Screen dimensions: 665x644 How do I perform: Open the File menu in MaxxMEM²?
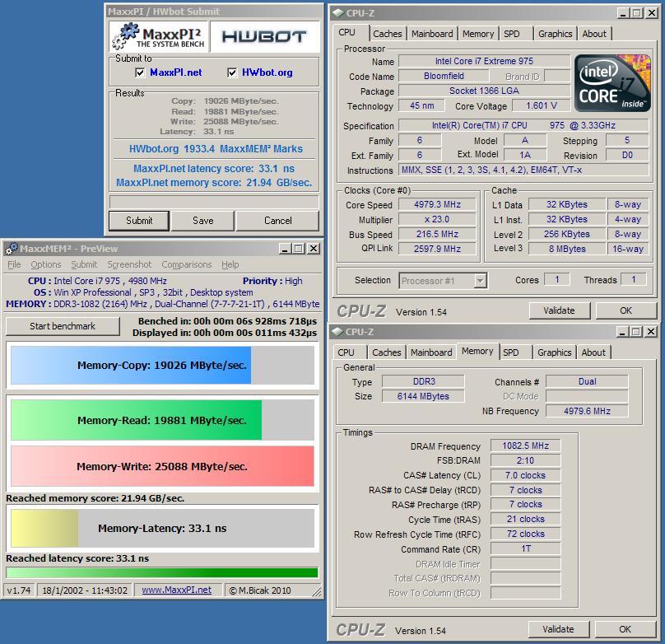click(14, 264)
